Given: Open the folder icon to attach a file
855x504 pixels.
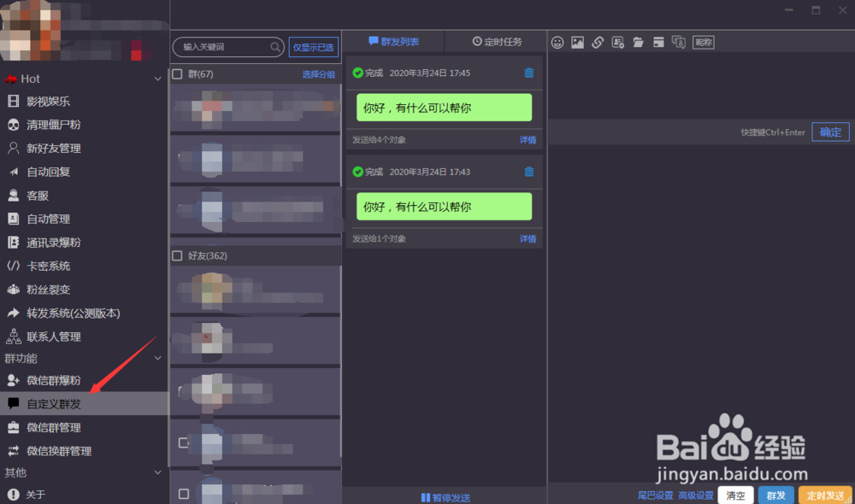Looking at the screenshot, I should [x=638, y=43].
